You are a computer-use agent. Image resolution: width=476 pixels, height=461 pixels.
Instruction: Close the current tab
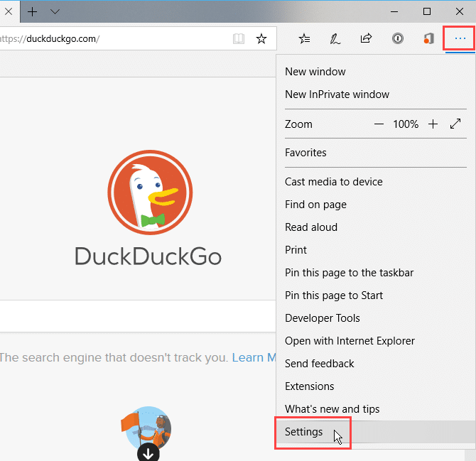(x=9, y=12)
